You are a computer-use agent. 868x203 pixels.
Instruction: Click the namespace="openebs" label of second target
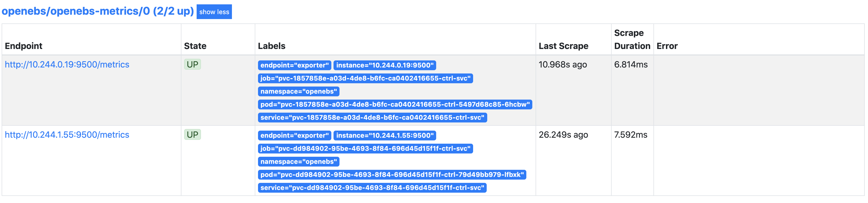coord(298,162)
